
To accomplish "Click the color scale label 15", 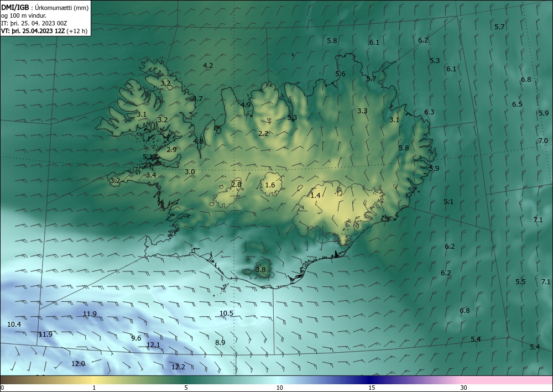I will [x=372, y=388].
